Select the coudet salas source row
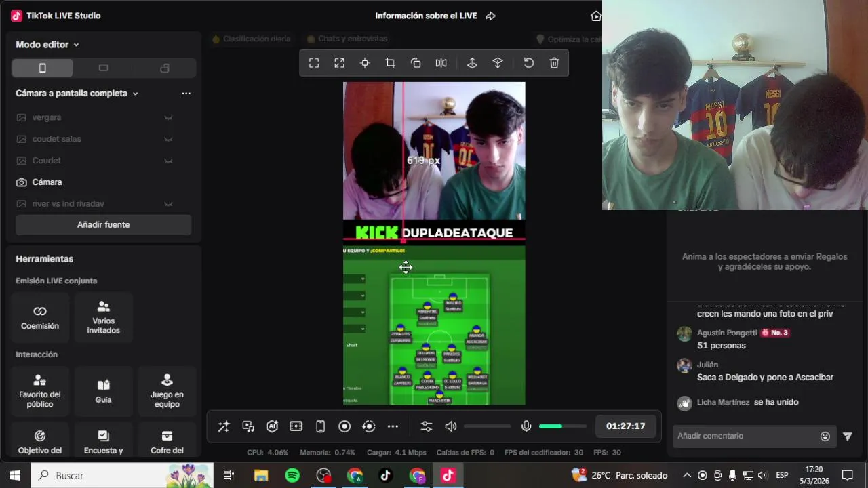868x488 pixels. [103, 139]
